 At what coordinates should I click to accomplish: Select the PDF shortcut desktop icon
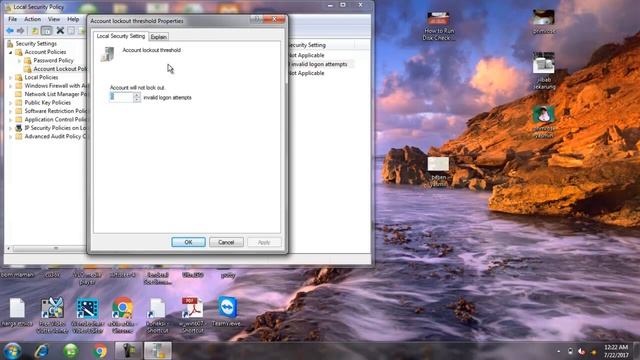tap(192, 314)
